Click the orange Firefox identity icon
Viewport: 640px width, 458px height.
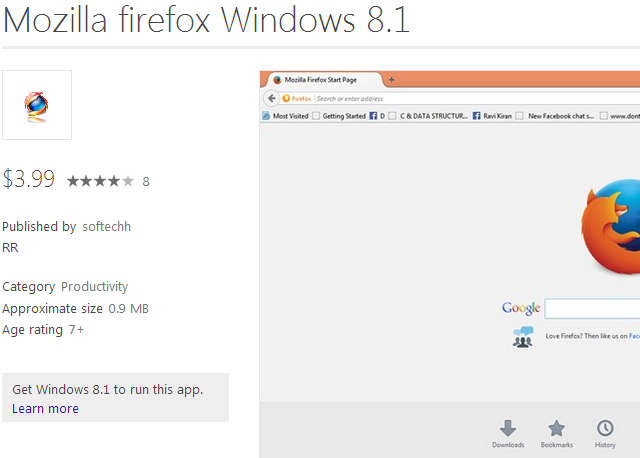[x=286, y=98]
